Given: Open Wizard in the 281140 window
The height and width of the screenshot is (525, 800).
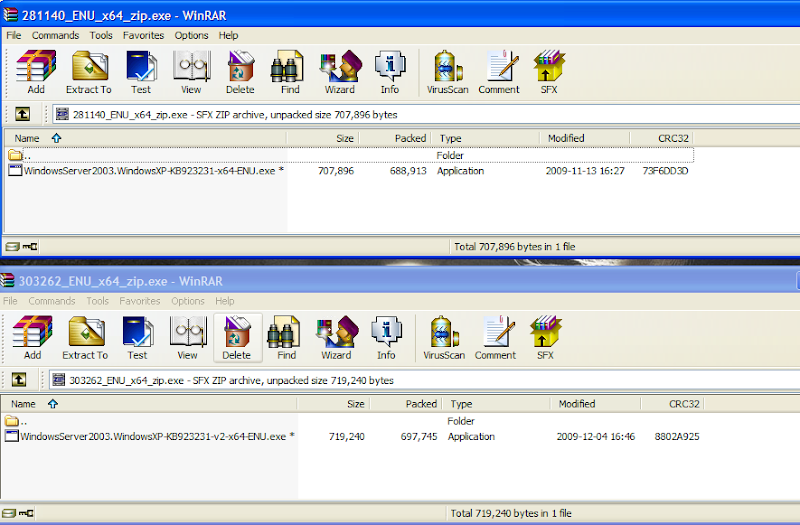Looking at the screenshot, I should click(x=340, y=72).
